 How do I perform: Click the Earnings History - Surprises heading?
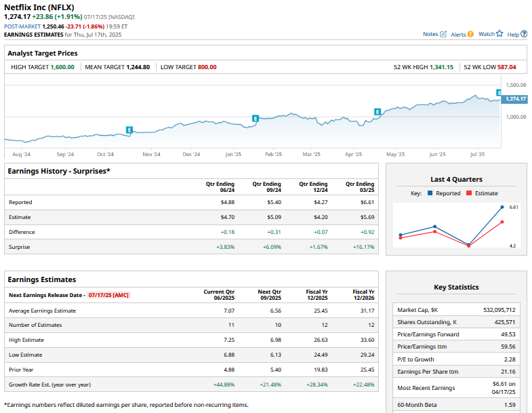coord(59,171)
